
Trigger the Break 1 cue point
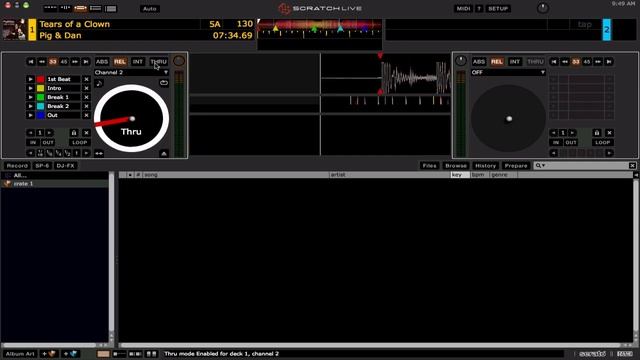point(31,97)
